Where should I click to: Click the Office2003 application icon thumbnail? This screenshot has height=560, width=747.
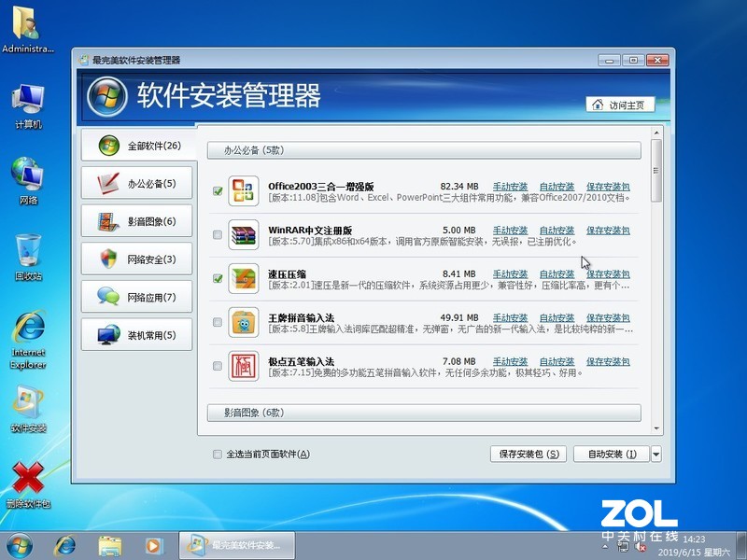click(x=244, y=190)
